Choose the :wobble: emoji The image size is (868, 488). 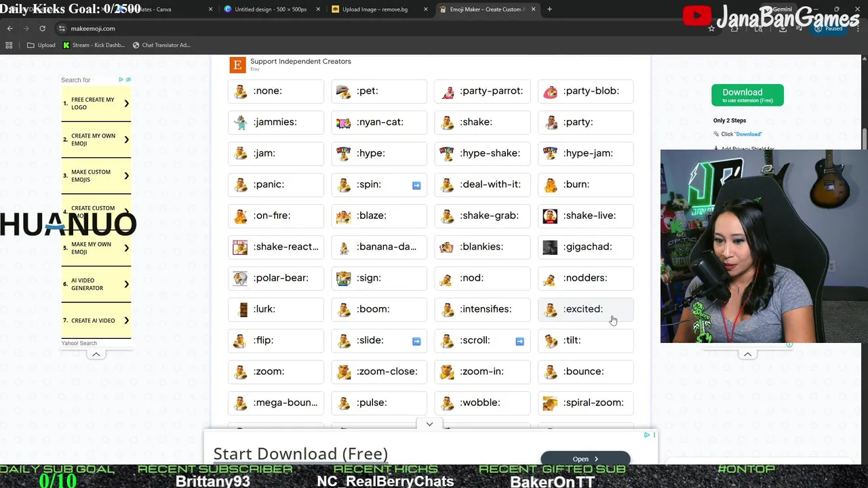point(482,403)
